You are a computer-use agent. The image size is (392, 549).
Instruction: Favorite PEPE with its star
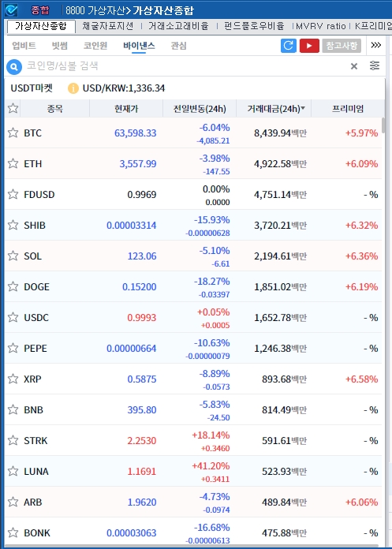pos(13,348)
